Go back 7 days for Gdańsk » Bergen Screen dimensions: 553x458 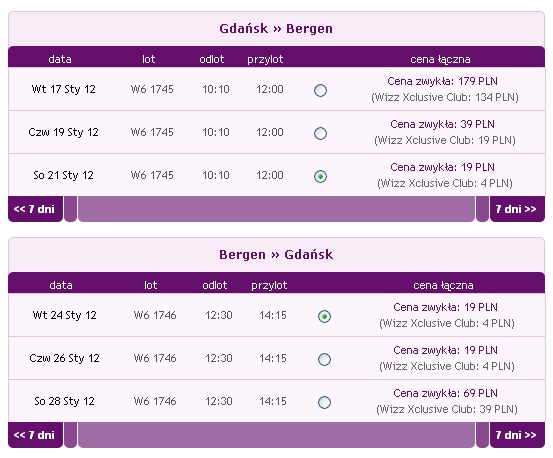coord(35,209)
